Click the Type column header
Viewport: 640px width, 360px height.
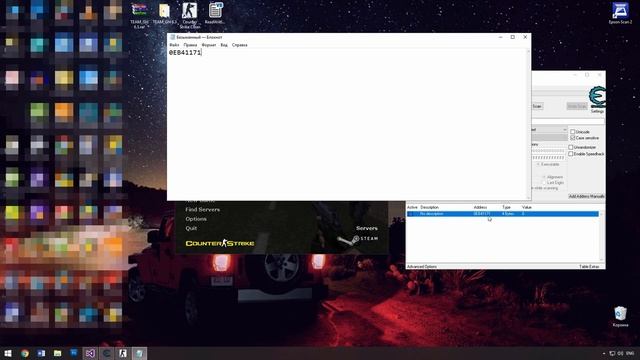[506, 207]
